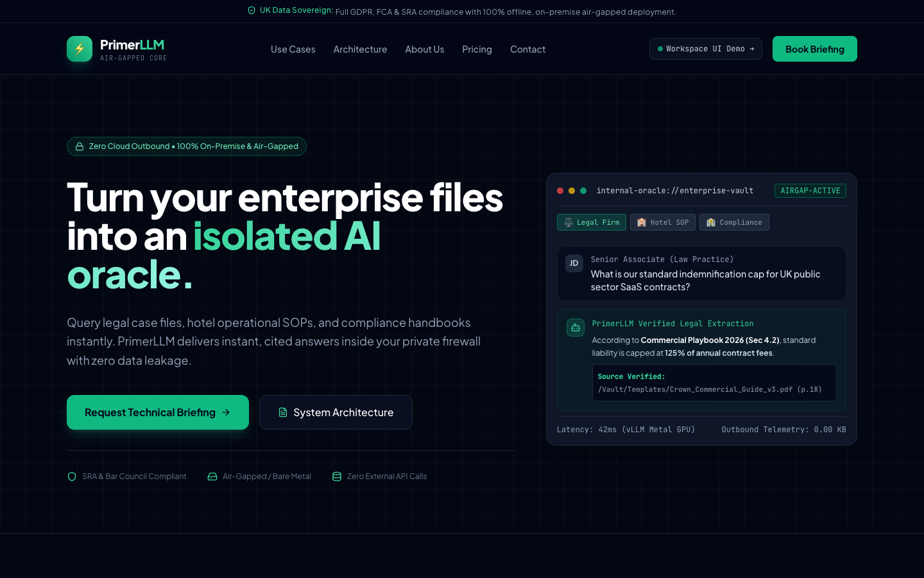924x578 pixels.
Task: Click the Latency: 42ms status text
Action: [626, 430]
